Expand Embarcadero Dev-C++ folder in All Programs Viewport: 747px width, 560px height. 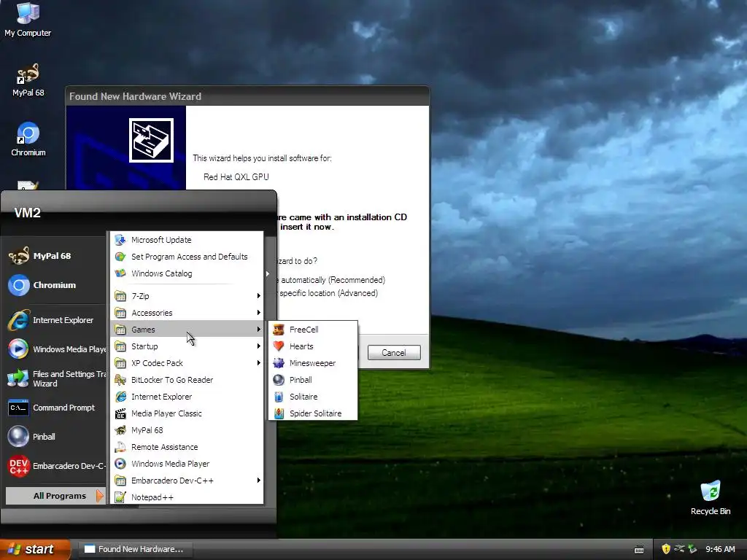[187, 481]
